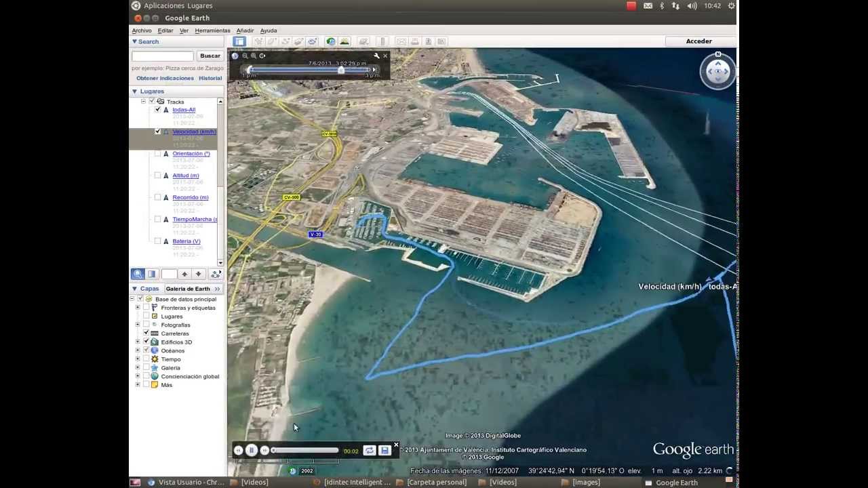The width and height of the screenshot is (868, 488).
Task: Enable the Orientación track checkbox
Action: 158,153
